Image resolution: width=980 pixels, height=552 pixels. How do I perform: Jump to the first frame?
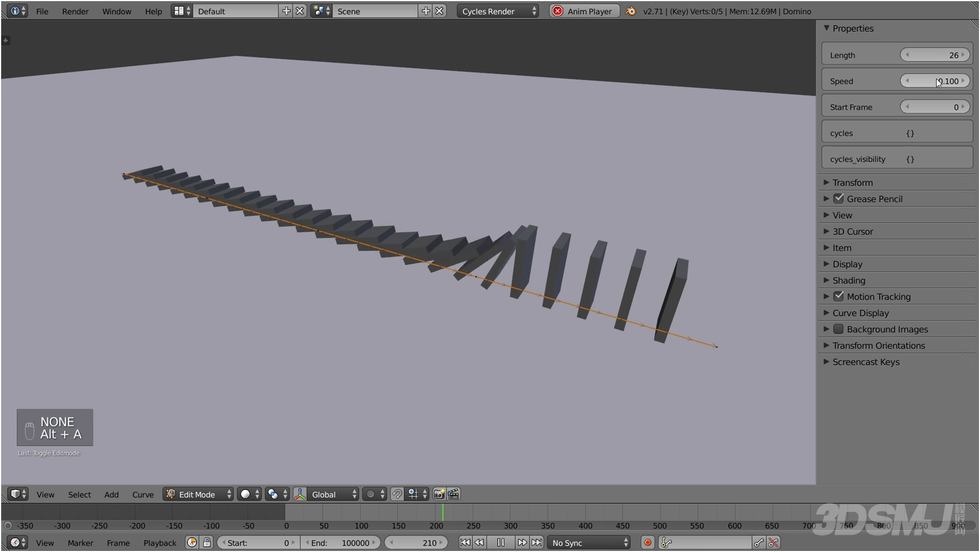(465, 542)
